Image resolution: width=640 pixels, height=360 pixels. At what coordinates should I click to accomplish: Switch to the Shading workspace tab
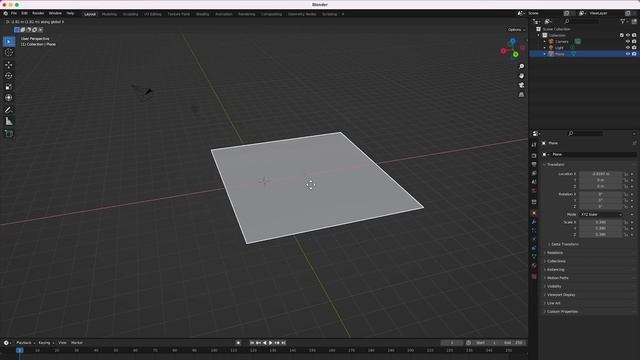pos(202,14)
